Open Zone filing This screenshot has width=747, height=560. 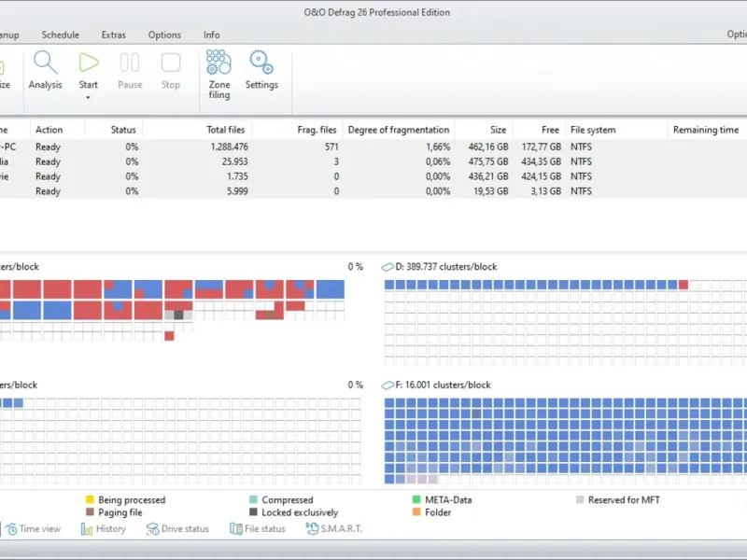click(219, 75)
